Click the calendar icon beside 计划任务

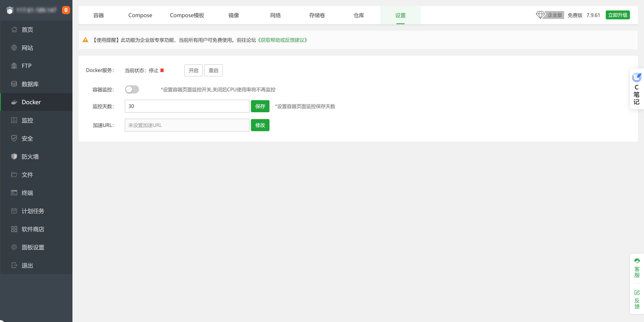[14, 211]
